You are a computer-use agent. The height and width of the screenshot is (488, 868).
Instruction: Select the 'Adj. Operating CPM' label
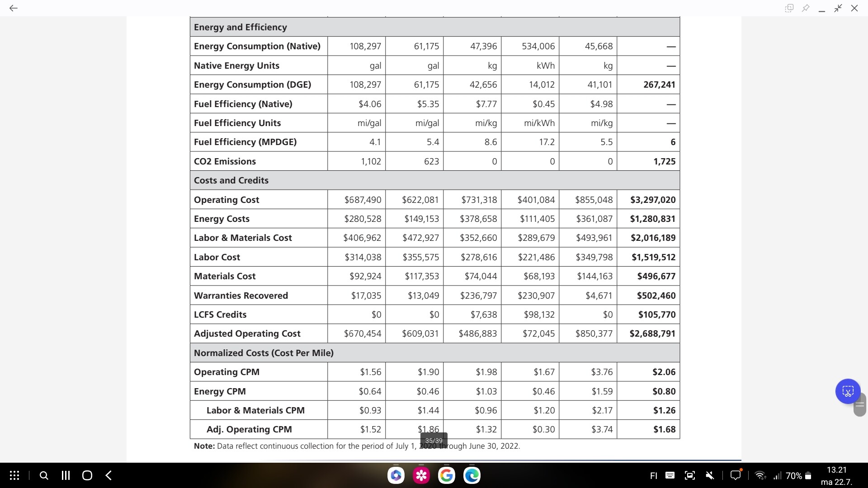coord(249,429)
